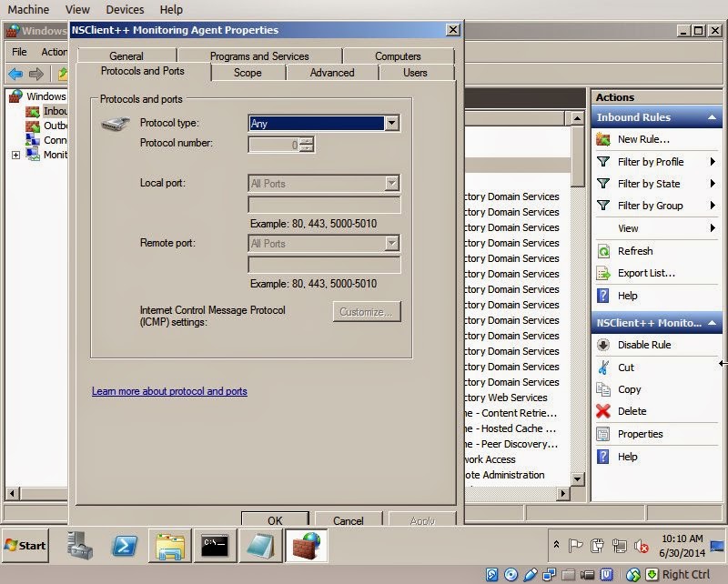Open the Protocol type dropdown
728x584 pixels.
[x=392, y=123]
